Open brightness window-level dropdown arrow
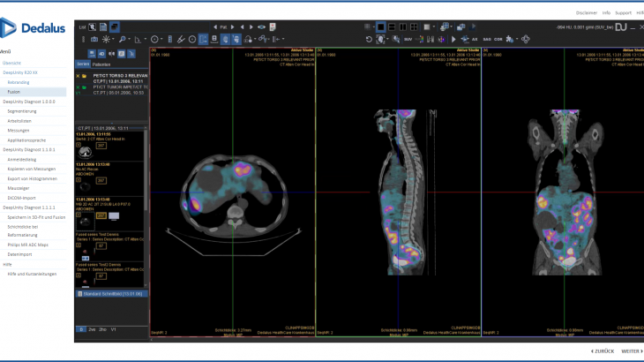Screen dimensions: 644x362 click(x=115, y=40)
